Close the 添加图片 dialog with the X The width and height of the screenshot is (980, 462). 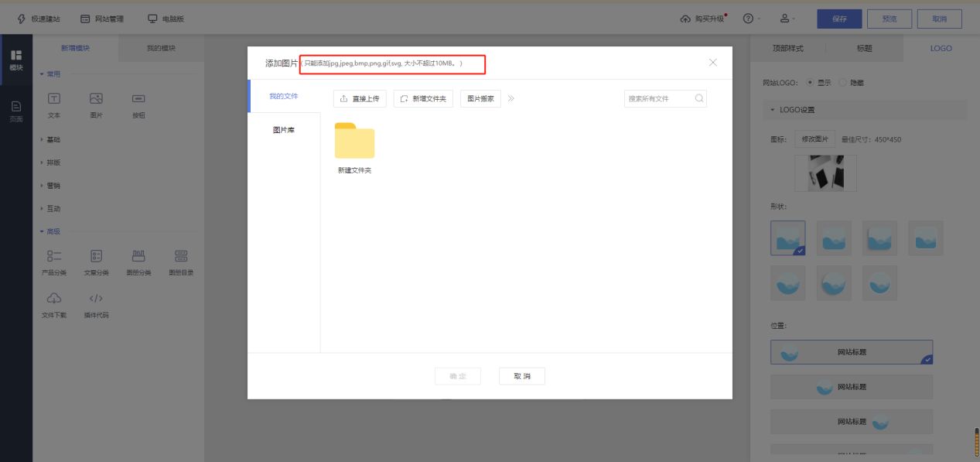point(713,63)
